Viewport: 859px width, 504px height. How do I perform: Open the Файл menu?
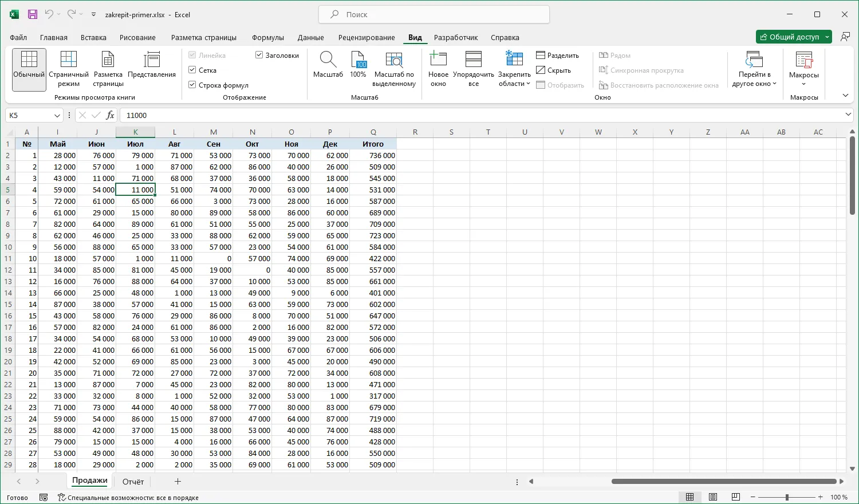18,38
